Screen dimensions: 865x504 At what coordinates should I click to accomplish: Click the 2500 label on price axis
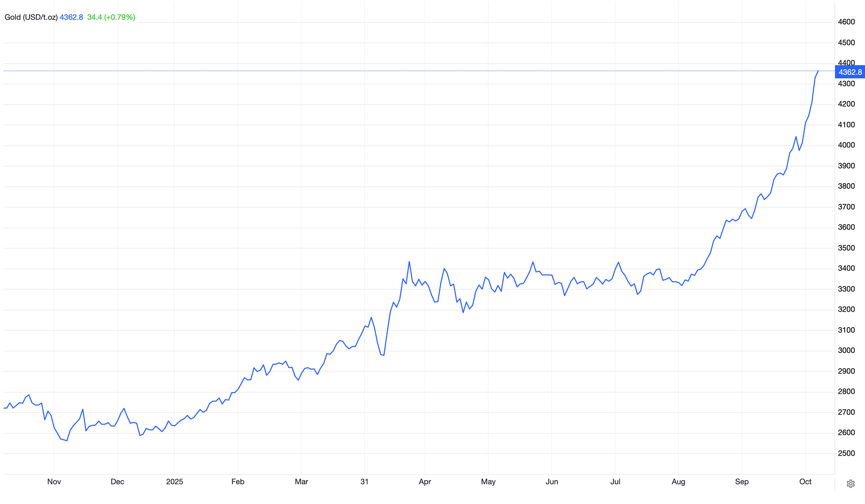[x=846, y=453]
